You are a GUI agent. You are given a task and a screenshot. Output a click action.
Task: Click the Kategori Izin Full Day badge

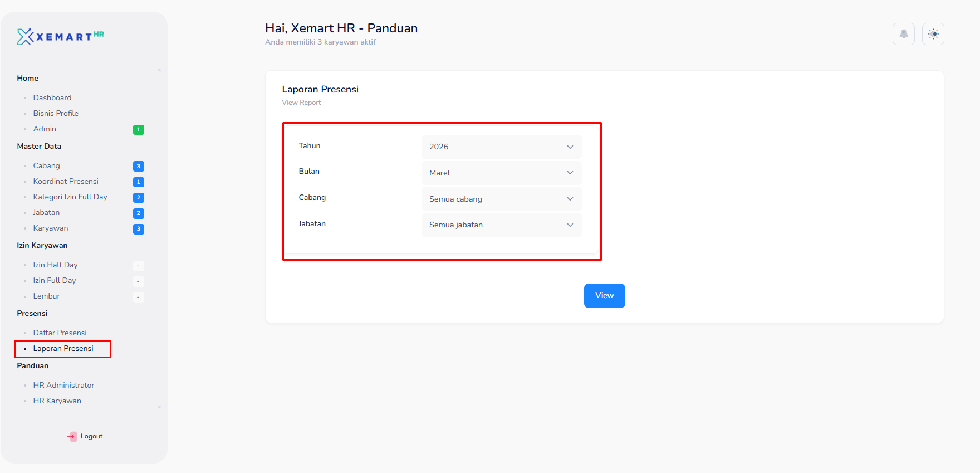[139, 198]
